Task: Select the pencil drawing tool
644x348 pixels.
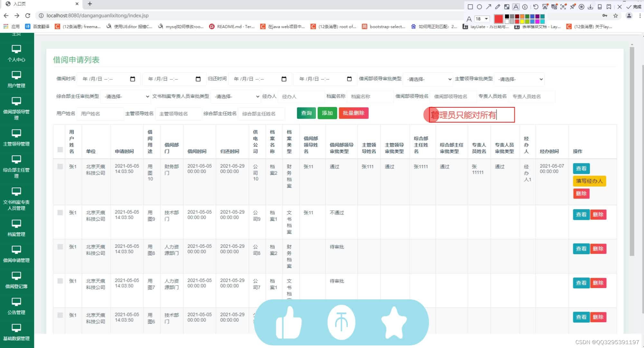Action: [x=497, y=7]
